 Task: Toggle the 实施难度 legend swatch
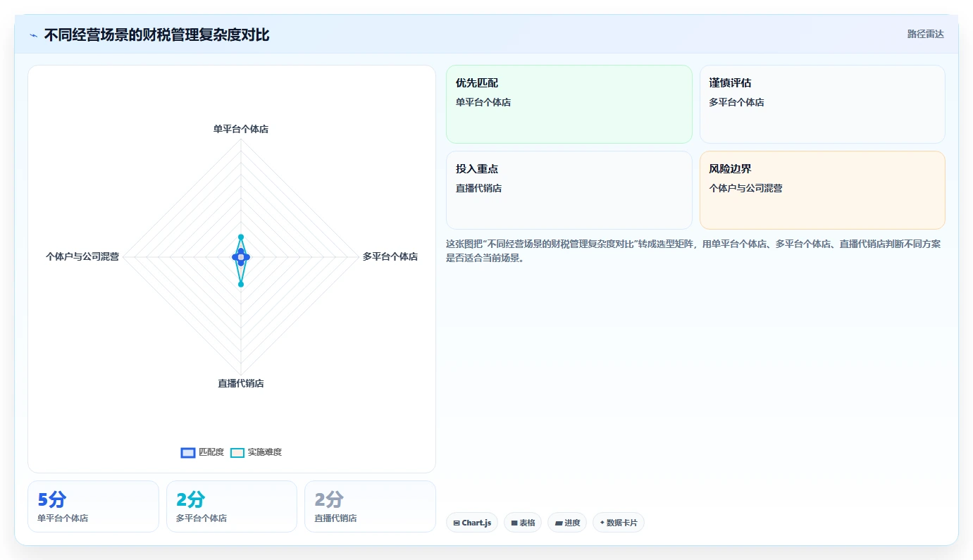tap(237, 453)
